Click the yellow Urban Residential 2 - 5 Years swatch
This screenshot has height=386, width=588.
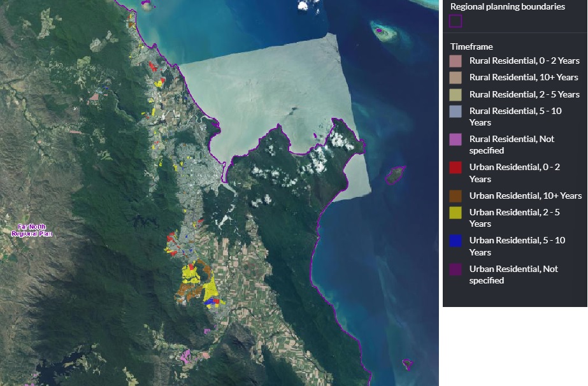[x=455, y=212]
